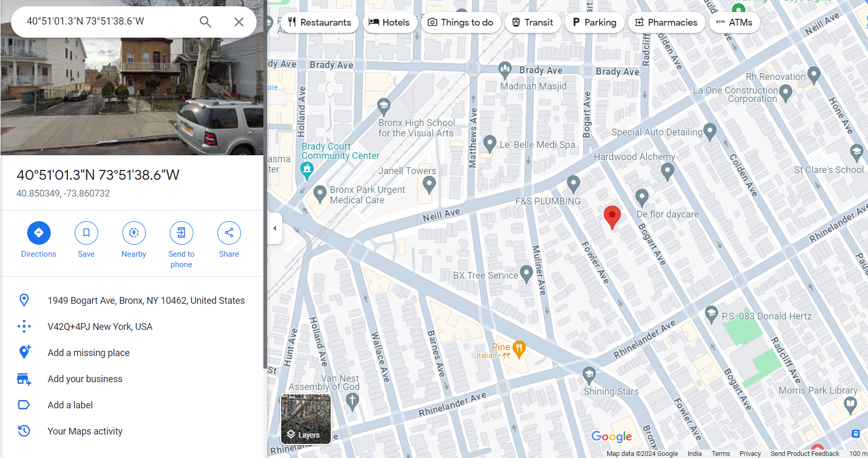
Task: Select the Parking chip
Action: 594,22
